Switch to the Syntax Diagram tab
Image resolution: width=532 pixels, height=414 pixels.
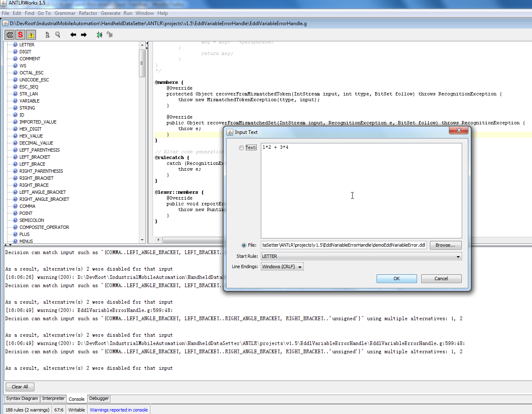[22, 399]
